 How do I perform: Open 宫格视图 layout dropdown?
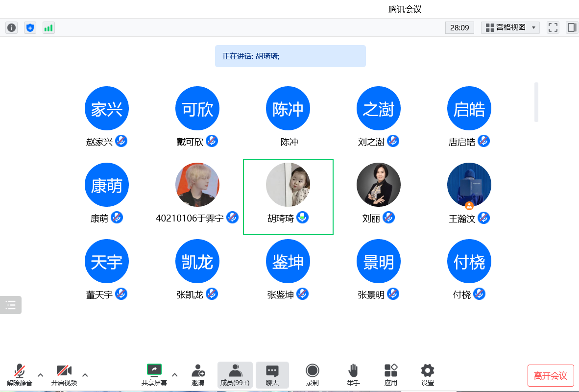point(510,27)
